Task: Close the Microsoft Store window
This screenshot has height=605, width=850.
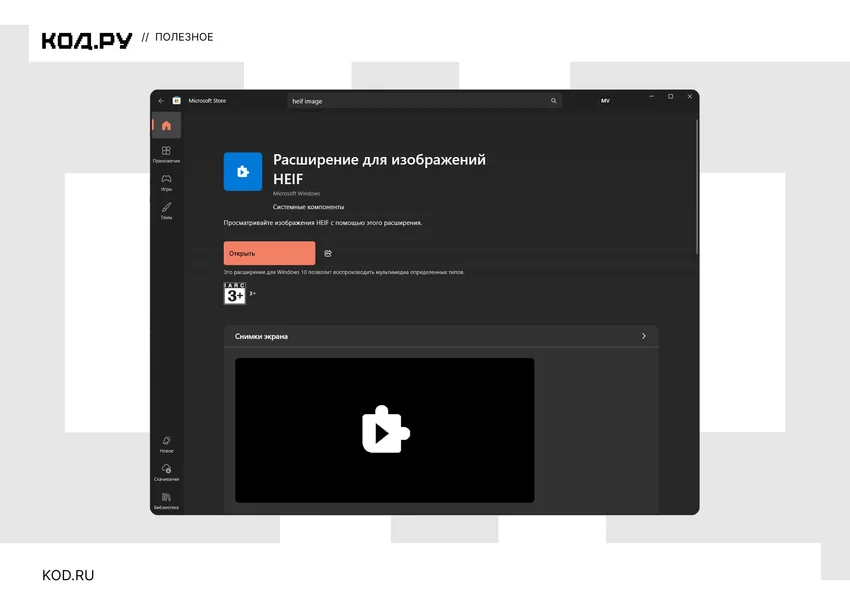Action: [x=690, y=96]
